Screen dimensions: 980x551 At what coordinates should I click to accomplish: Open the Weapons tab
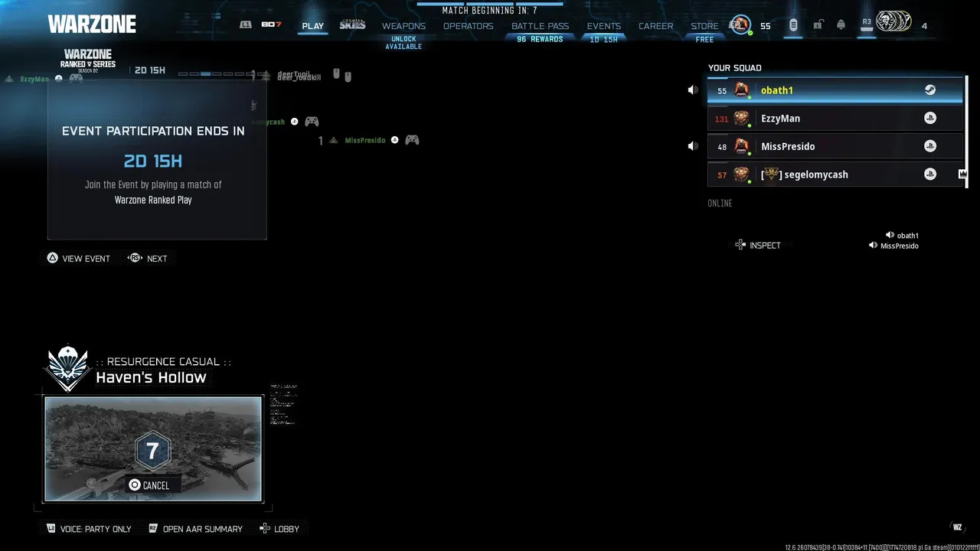[403, 26]
